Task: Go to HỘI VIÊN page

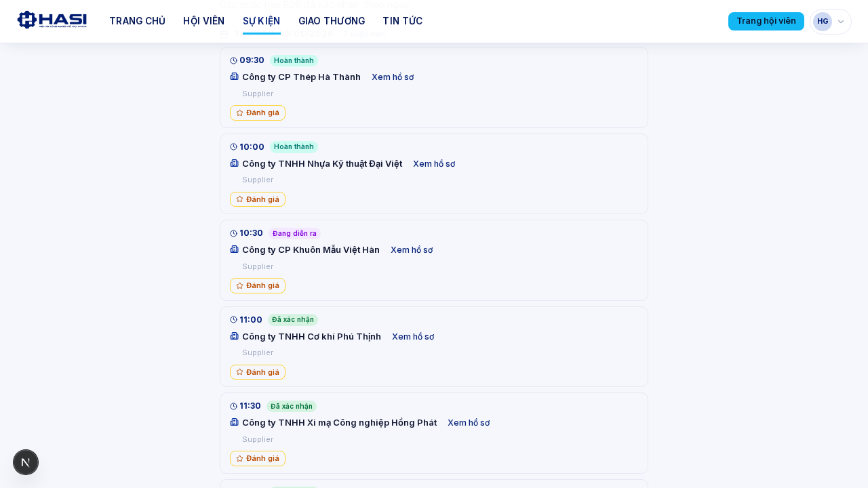Action: coord(203,21)
